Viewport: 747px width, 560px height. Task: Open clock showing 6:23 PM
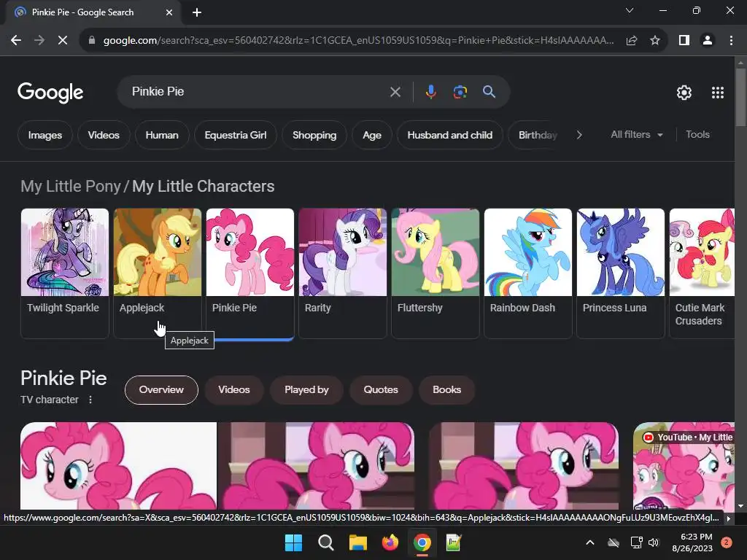(x=692, y=542)
